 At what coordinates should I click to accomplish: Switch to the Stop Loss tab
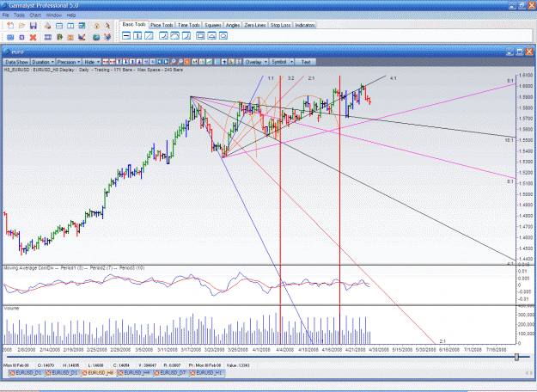pos(280,25)
